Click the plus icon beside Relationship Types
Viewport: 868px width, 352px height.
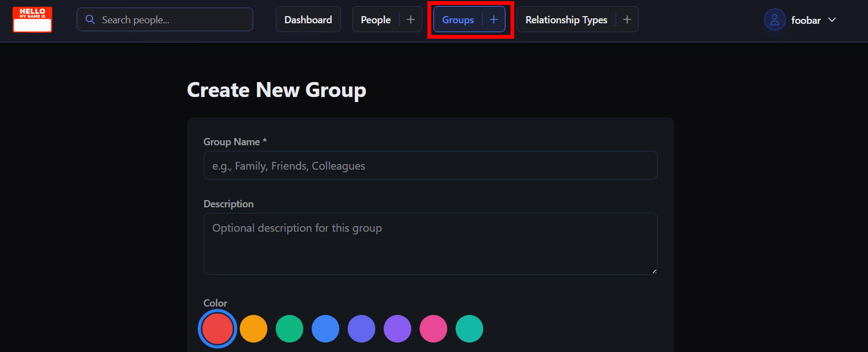click(x=627, y=19)
